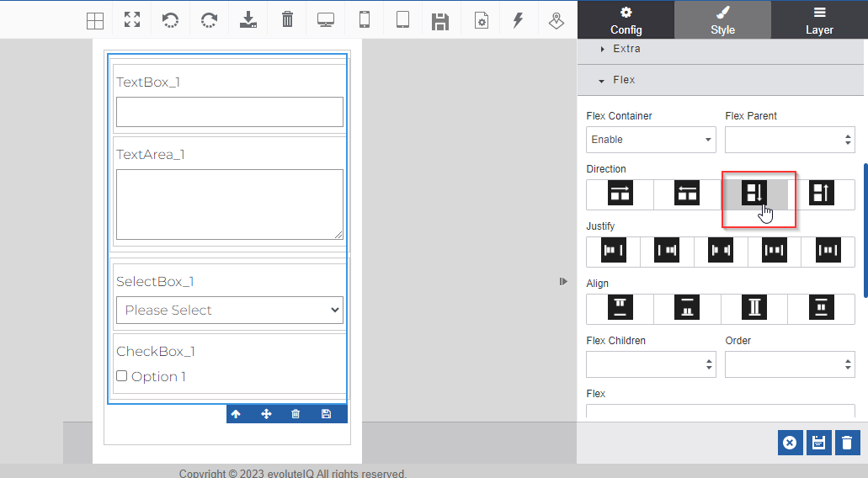Choose justify flex-end option
The height and width of the screenshot is (478, 868).
667,250
